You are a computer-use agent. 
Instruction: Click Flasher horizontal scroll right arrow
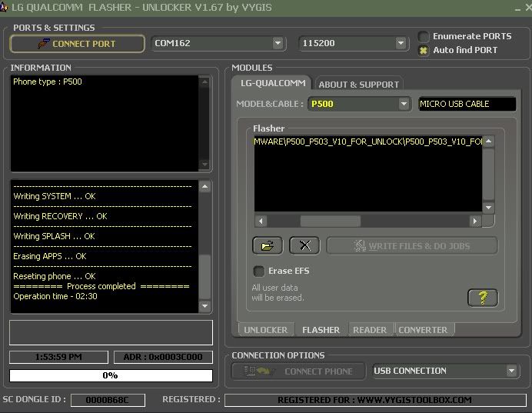click(475, 221)
